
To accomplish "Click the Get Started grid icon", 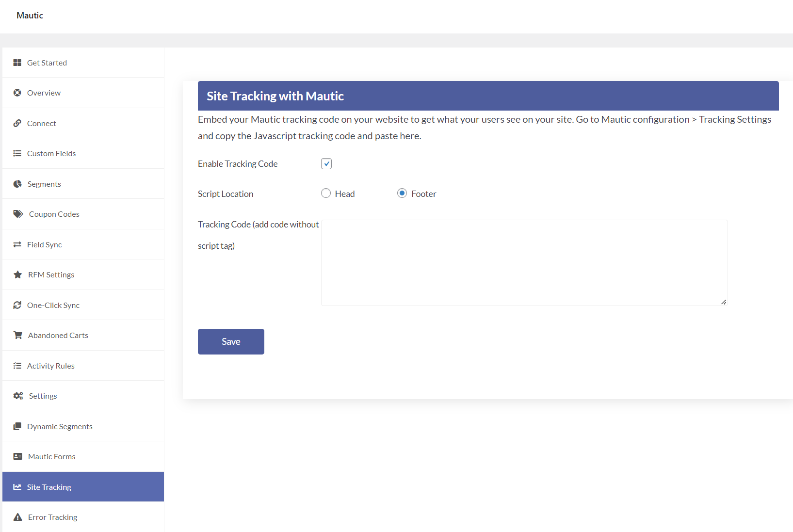I will (17, 63).
